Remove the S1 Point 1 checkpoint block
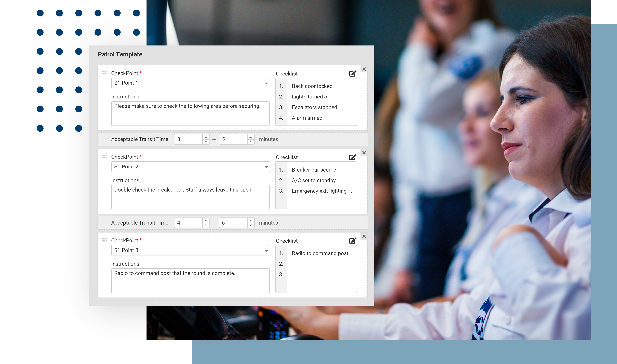 [364, 69]
